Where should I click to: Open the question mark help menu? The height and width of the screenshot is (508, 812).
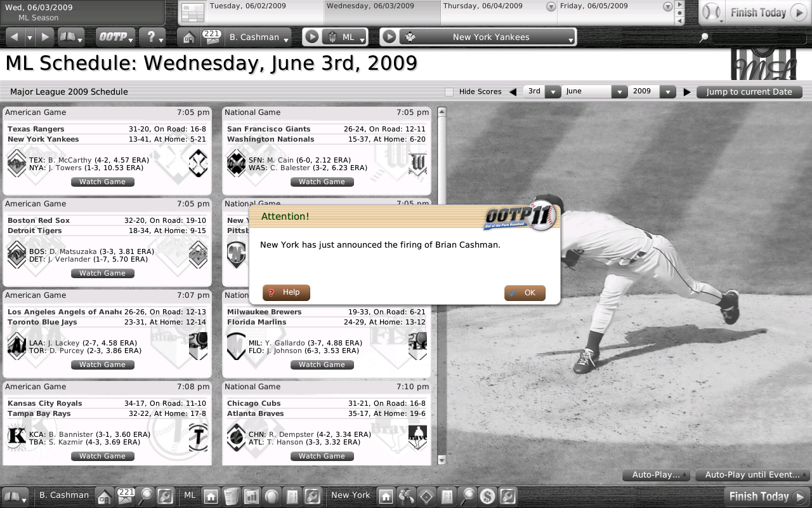(153, 37)
